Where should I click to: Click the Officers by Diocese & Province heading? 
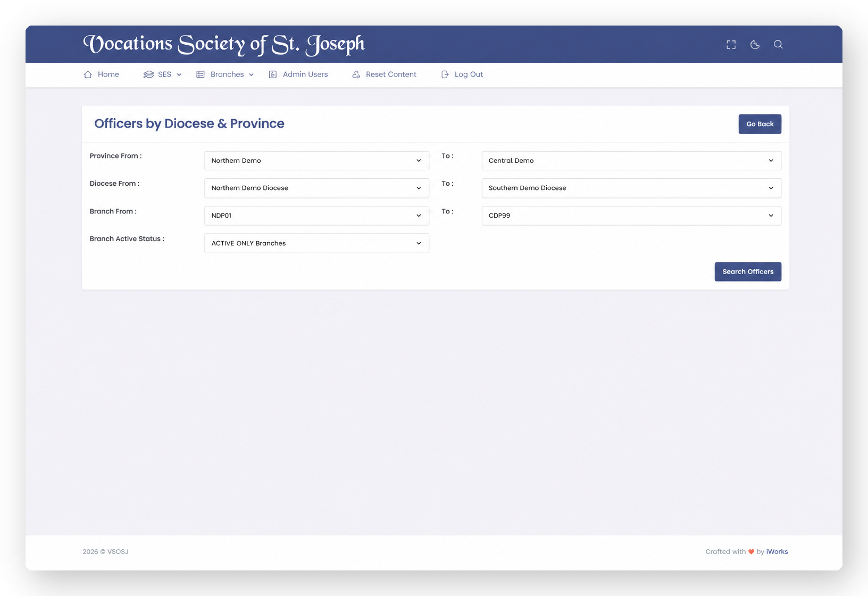[189, 123]
